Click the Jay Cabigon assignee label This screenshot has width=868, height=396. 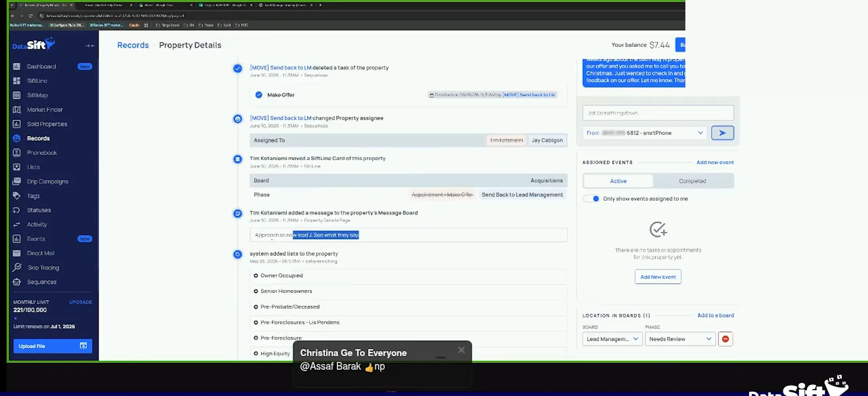pyautogui.click(x=547, y=141)
